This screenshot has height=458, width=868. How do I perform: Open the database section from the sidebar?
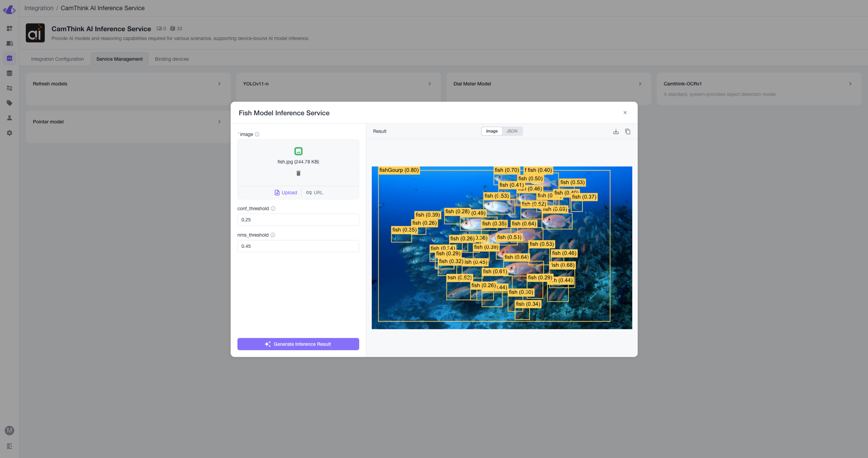[x=9, y=73]
